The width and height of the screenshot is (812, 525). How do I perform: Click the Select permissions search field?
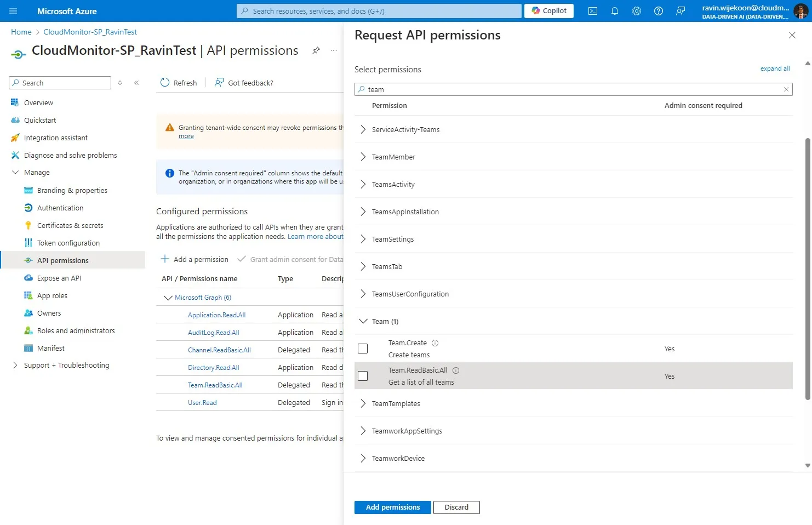click(x=574, y=89)
